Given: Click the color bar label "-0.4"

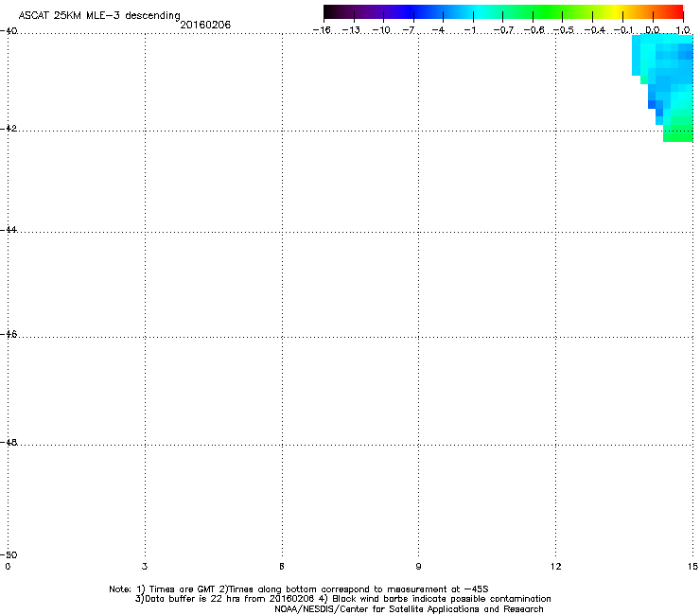Looking at the screenshot, I should click(594, 30).
